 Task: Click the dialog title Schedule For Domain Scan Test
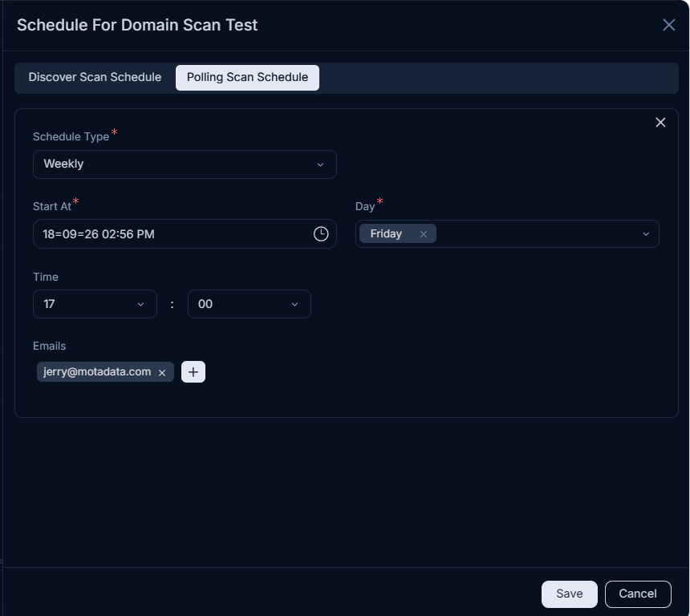pyautogui.click(x=137, y=25)
